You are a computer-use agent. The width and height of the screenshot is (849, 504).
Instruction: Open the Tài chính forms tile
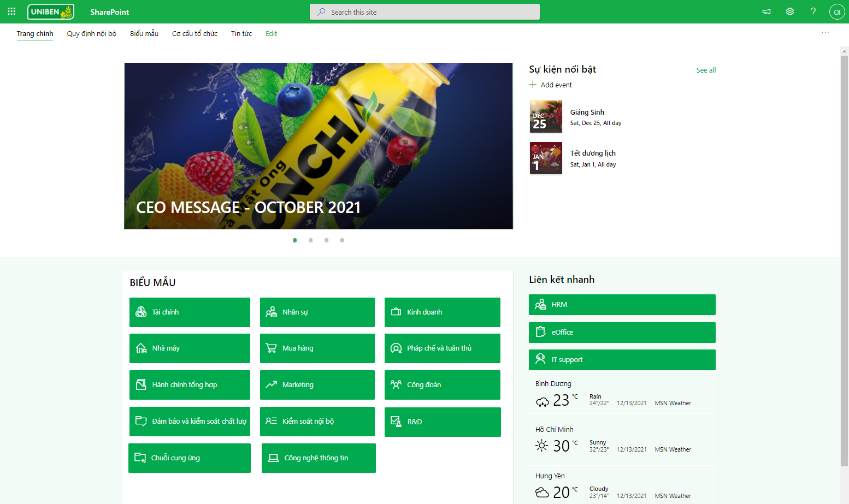(x=190, y=312)
